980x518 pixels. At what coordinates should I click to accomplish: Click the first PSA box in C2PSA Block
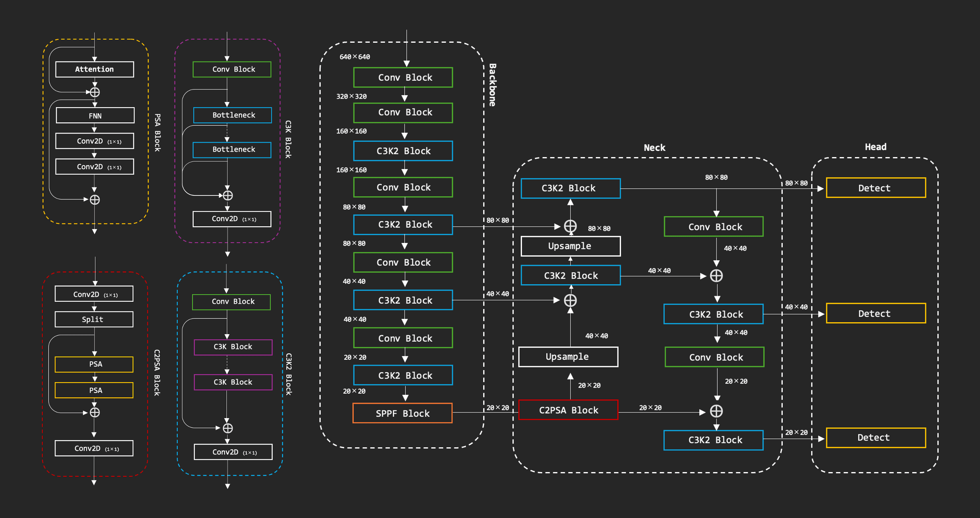click(94, 364)
